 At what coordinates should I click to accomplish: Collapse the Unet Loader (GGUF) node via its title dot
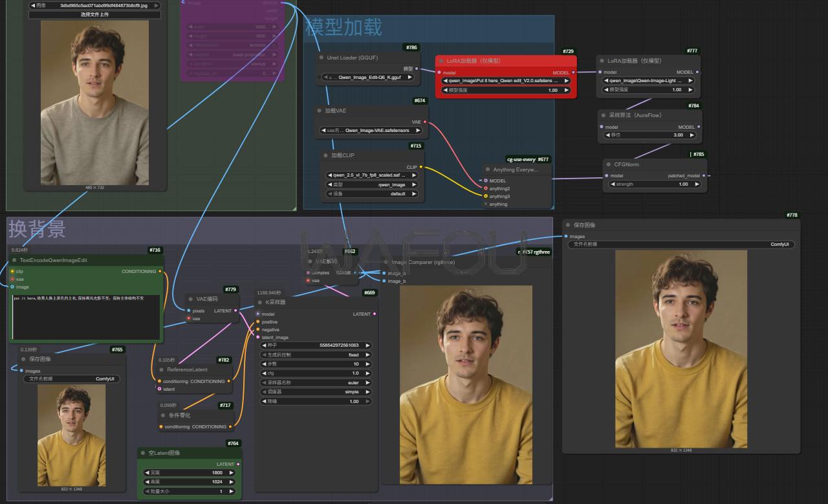321,58
